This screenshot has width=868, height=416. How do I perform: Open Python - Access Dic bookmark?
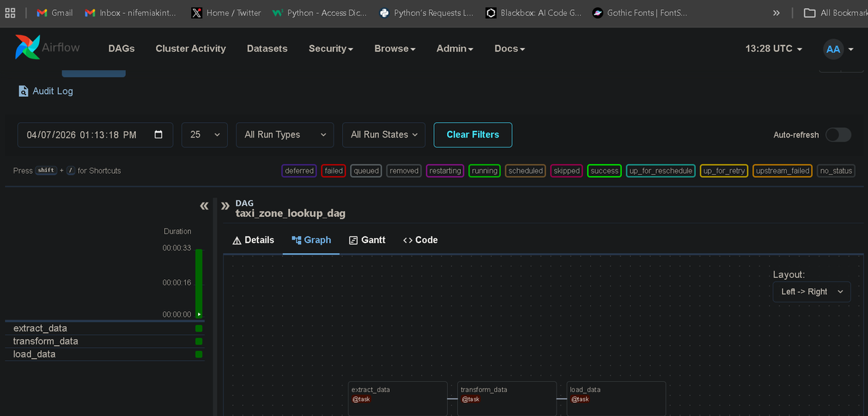pyautogui.click(x=320, y=13)
